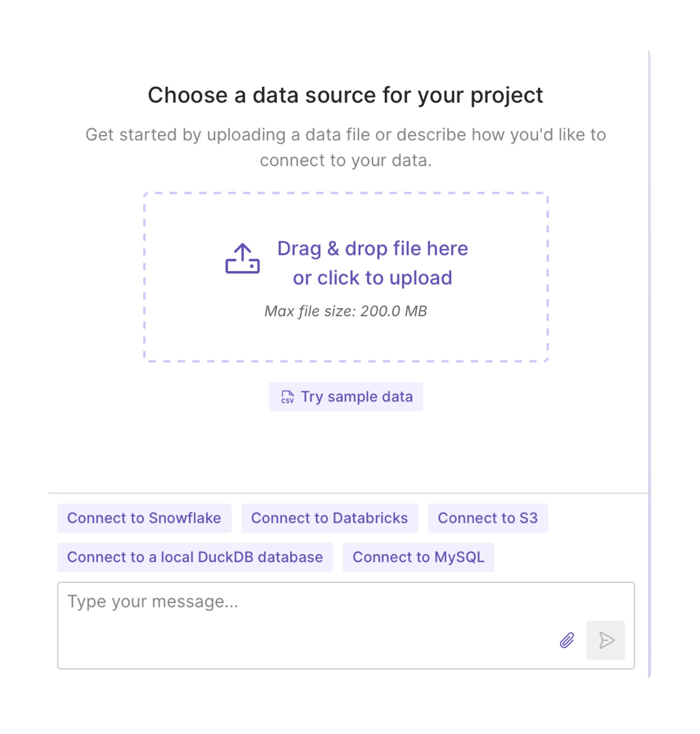Image resolution: width=700 pixels, height=734 pixels.
Task: Choose the Connect to MySQL suggestion
Action: [418, 557]
